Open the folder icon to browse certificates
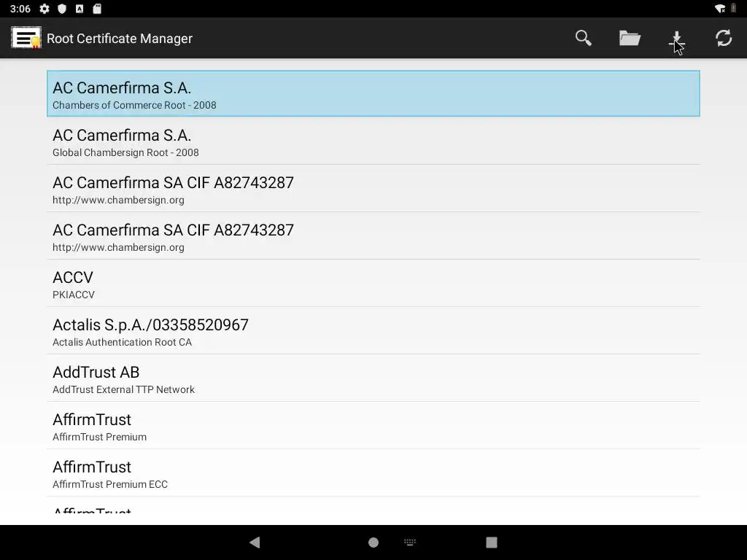 630,38
